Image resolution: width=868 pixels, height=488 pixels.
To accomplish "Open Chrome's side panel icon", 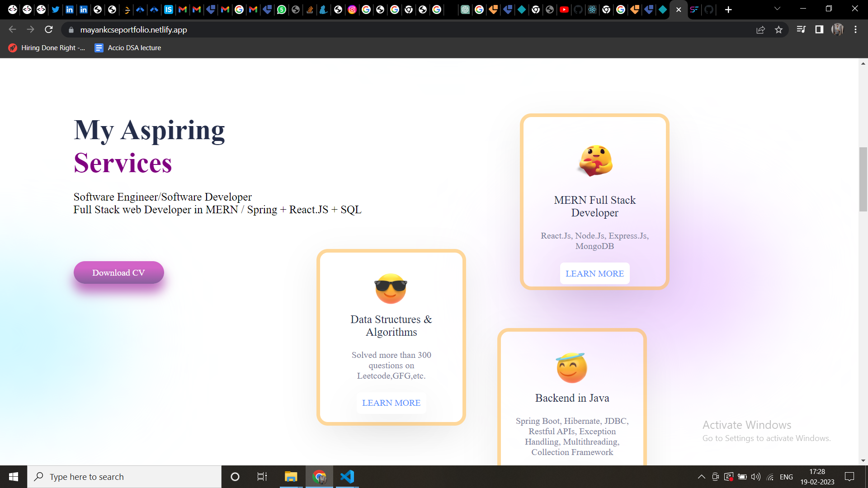I will 819,29.
